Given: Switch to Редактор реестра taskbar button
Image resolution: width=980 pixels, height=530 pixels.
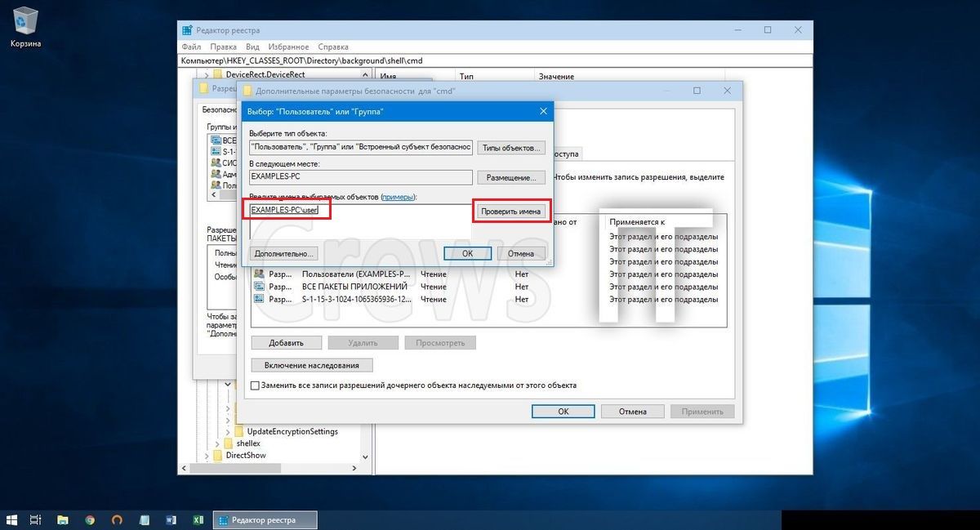Looking at the screenshot, I should [265, 519].
